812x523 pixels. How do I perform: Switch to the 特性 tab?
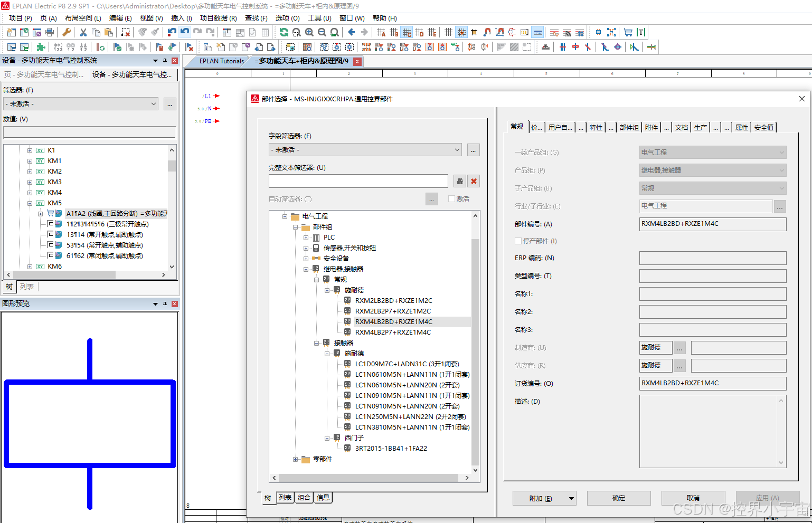coord(596,127)
